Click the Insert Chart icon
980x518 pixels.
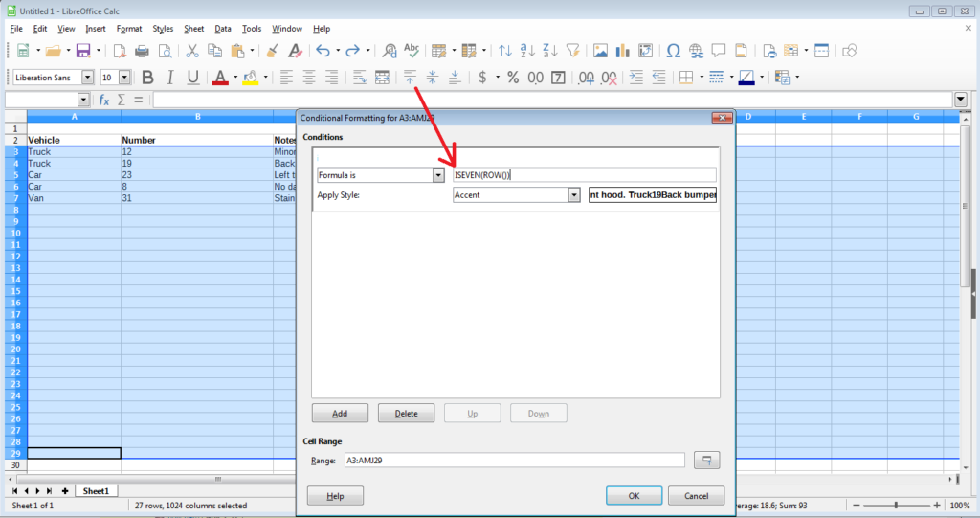coord(623,51)
